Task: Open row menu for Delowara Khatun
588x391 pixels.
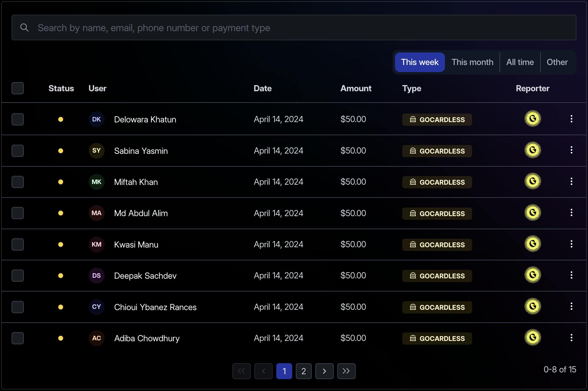Action: click(x=571, y=119)
